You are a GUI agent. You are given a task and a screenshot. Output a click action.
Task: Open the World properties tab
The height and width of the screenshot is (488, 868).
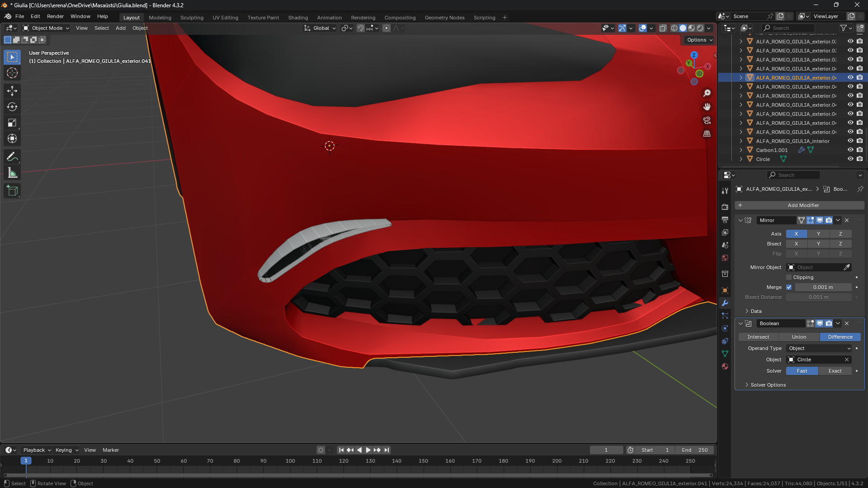[725, 258]
